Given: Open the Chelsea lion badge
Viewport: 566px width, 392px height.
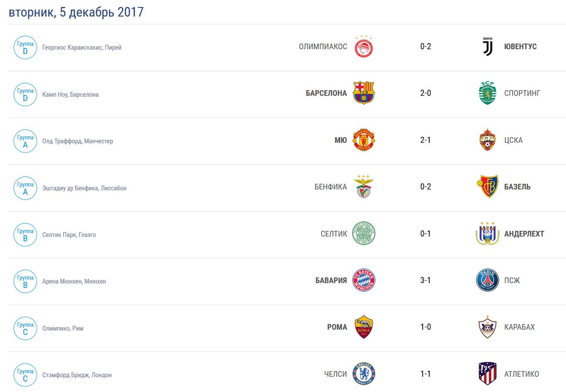Looking at the screenshot, I should pyautogui.click(x=363, y=374).
